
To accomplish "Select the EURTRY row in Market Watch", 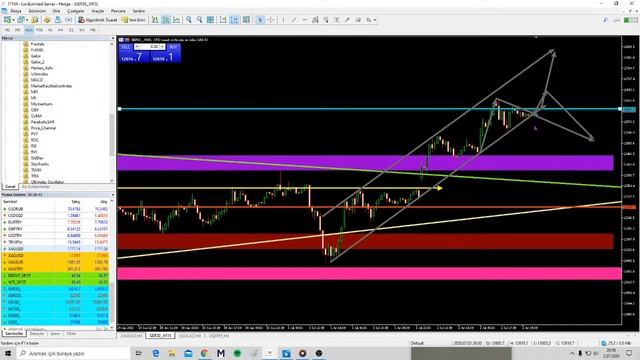I will (56, 222).
